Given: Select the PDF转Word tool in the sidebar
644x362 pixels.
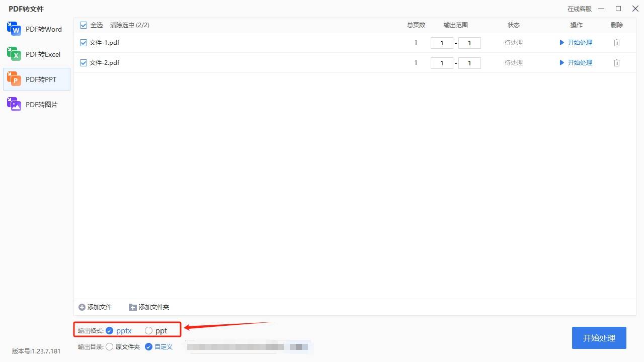Looking at the screenshot, I should point(13,29).
